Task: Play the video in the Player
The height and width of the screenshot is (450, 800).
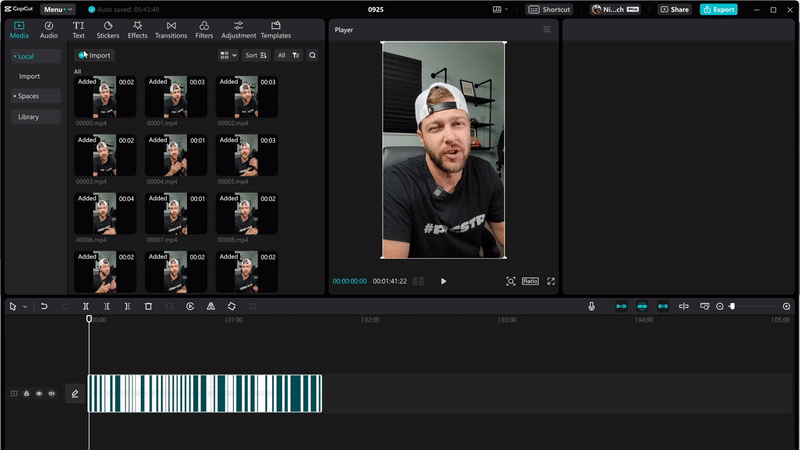Action: 444,281
